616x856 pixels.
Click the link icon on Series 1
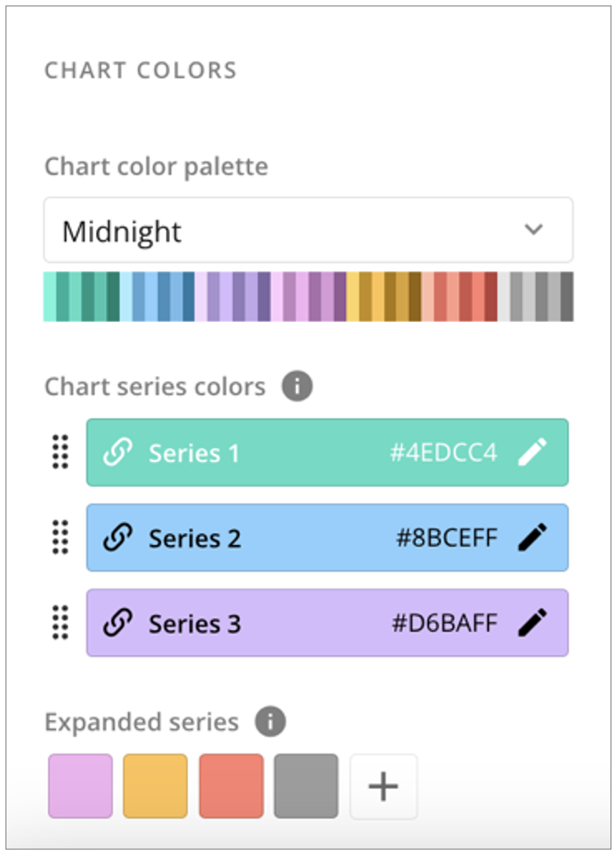click(117, 452)
